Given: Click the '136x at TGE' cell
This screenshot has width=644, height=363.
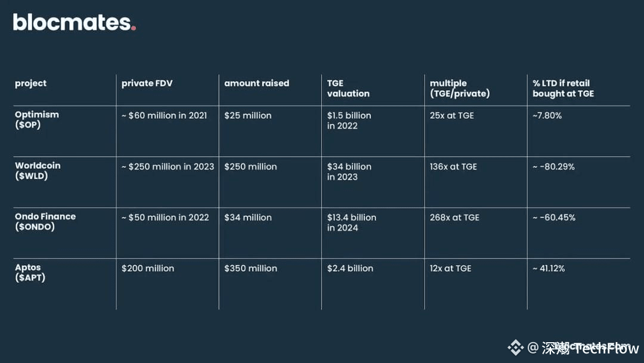Looking at the screenshot, I should (453, 167).
